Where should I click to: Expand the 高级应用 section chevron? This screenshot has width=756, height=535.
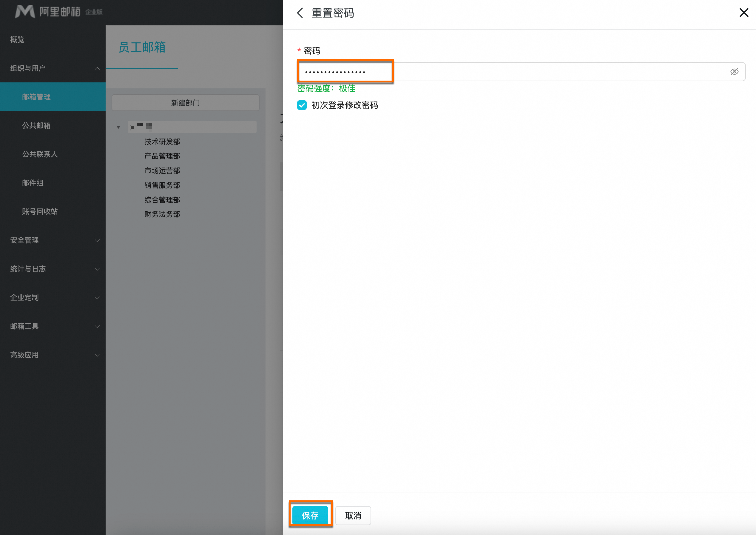click(x=97, y=355)
